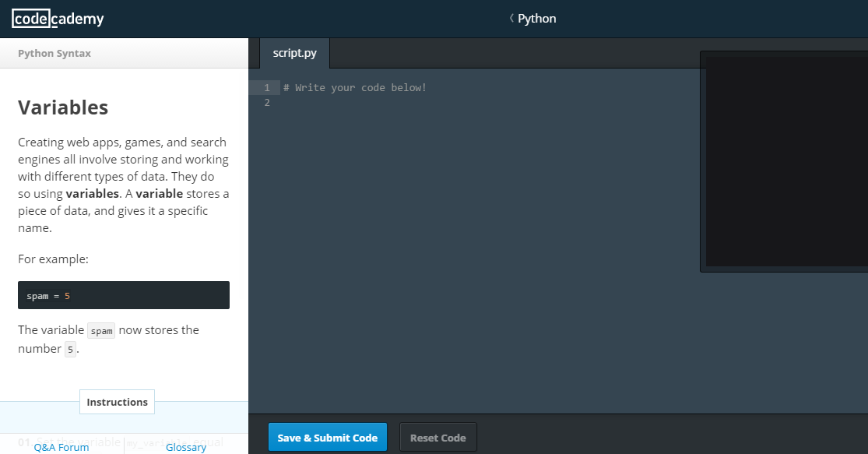
Task: Click the Python Syntax section header
Action: pyautogui.click(x=54, y=54)
